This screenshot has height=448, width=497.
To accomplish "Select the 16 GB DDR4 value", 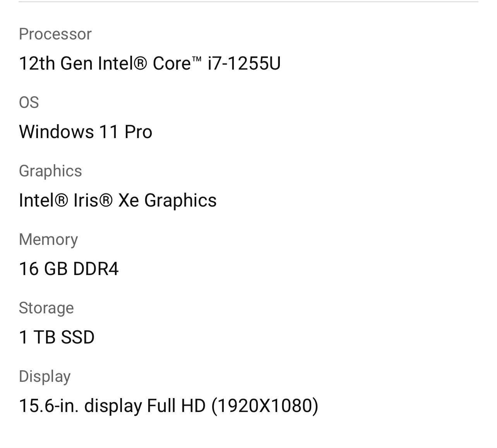I will 69,268.
